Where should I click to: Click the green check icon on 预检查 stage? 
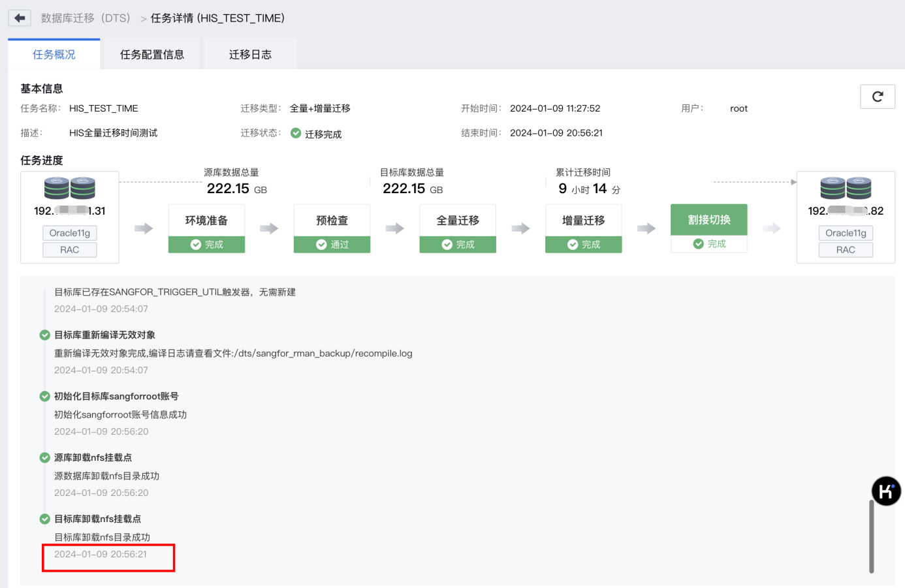pyautogui.click(x=321, y=244)
